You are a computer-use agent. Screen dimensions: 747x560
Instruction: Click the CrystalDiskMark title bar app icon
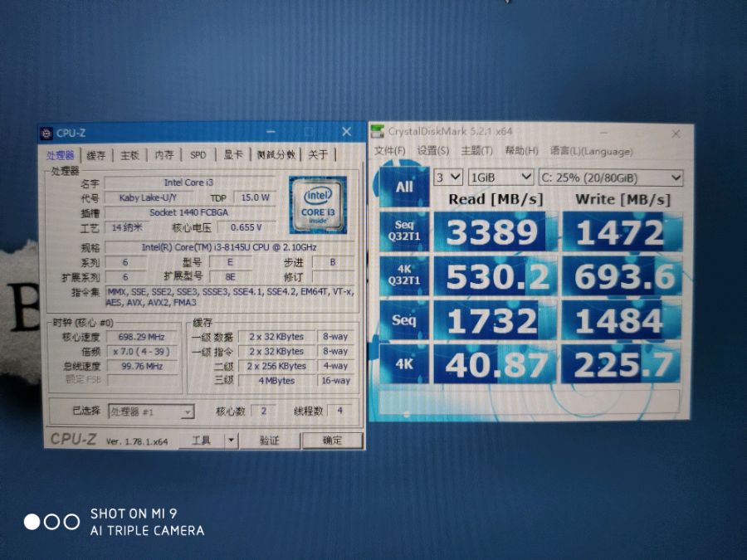pos(378,131)
